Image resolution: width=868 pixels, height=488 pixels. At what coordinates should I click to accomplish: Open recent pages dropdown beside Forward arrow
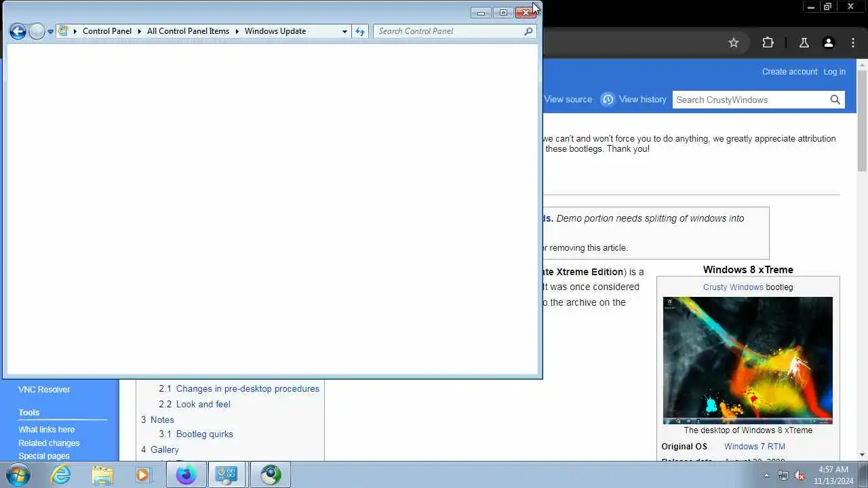[50, 32]
